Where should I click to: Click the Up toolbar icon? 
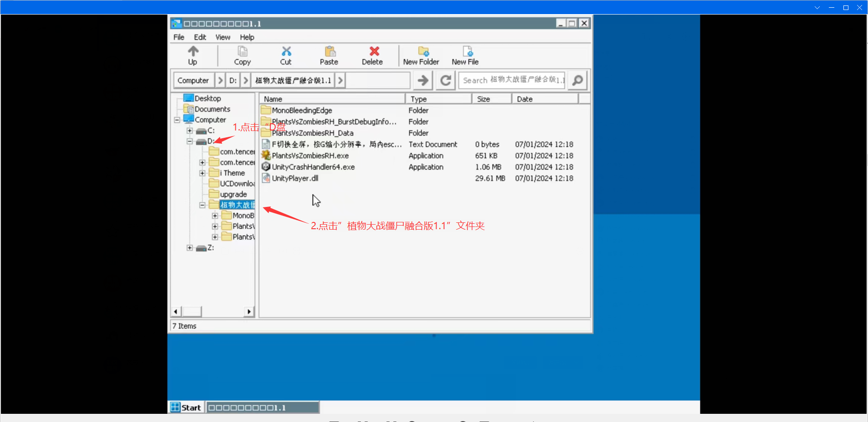click(193, 51)
